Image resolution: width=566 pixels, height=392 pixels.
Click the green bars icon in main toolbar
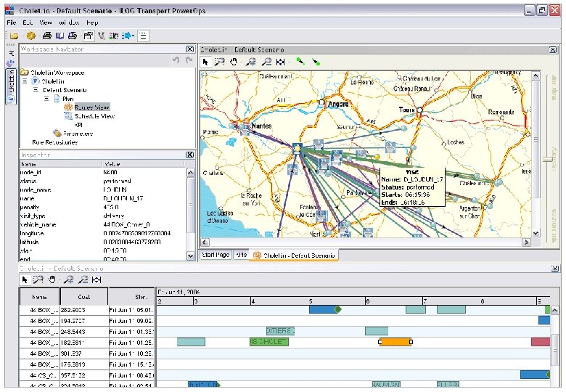click(x=114, y=36)
